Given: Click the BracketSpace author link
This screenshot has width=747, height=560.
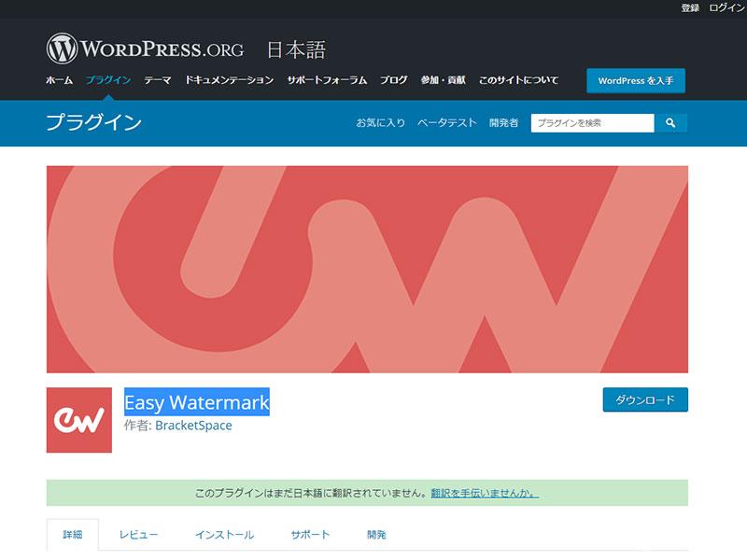Looking at the screenshot, I should point(193,426).
